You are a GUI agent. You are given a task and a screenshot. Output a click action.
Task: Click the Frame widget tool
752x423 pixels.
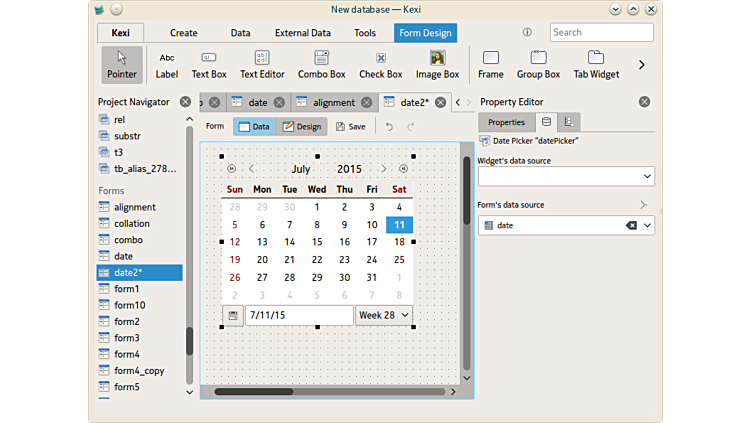490,64
